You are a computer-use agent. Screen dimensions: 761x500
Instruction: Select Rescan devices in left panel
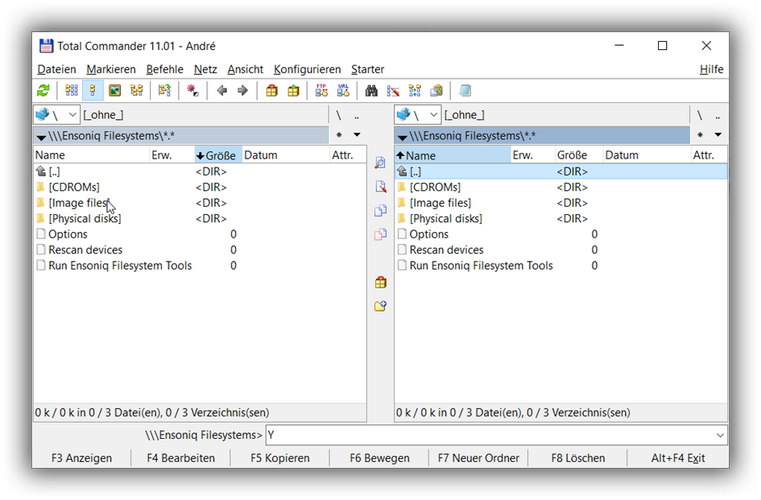pyautogui.click(x=85, y=250)
